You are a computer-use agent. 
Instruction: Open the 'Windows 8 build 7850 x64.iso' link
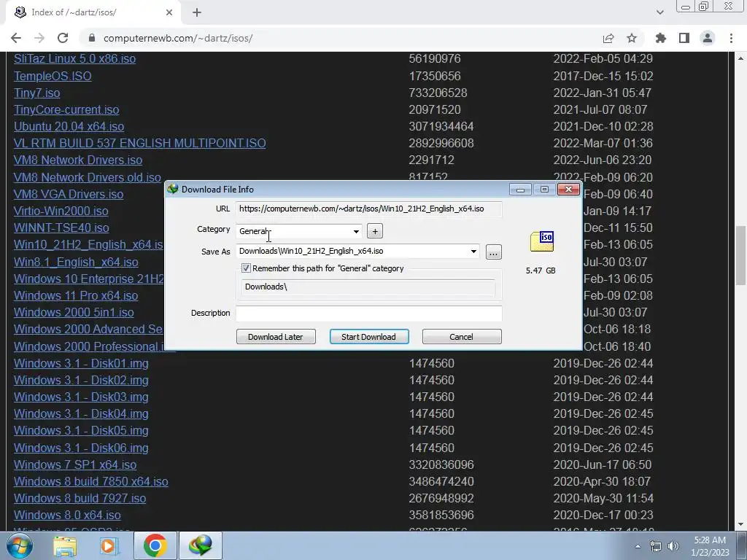(x=90, y=481)
